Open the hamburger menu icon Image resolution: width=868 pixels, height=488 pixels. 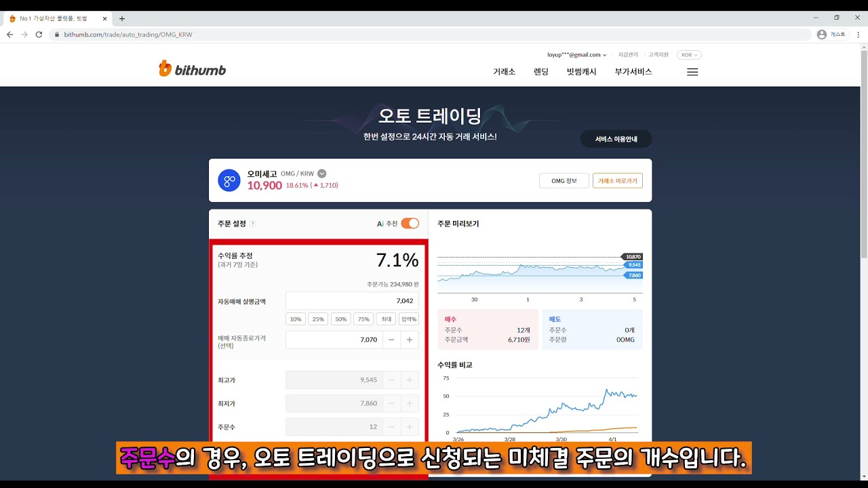pyautogui.click(x=692, y=72)
